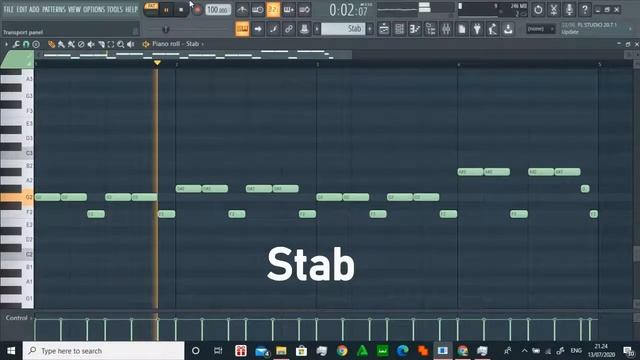Pause playback in the transport panel
The height and width of the screenshot is (360, 640).
[166, 10]
